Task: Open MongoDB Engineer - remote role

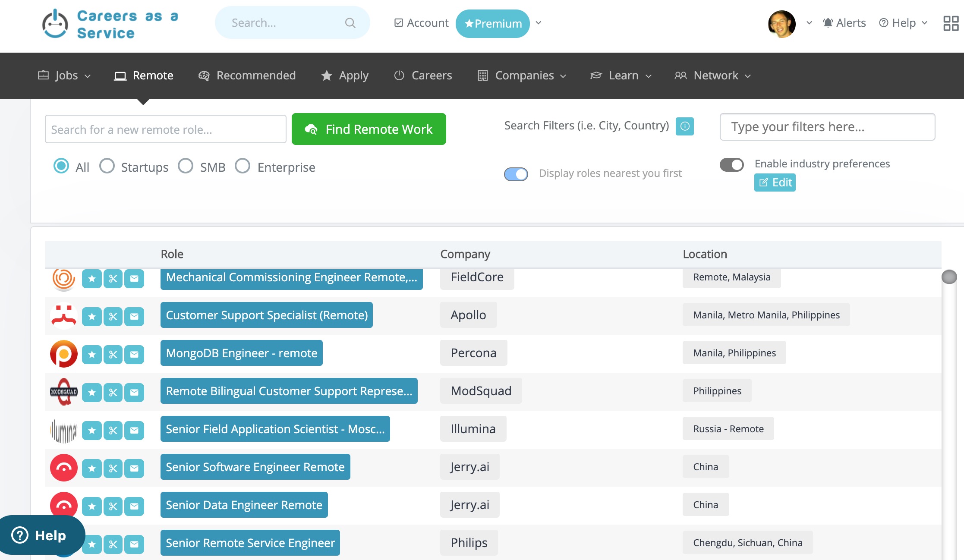Action: click(242, 353)
